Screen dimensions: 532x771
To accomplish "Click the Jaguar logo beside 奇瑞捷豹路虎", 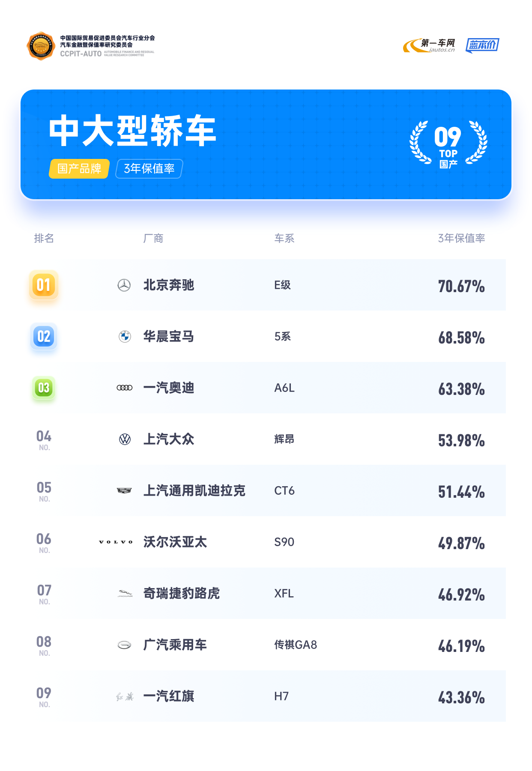I will point(125,594).
